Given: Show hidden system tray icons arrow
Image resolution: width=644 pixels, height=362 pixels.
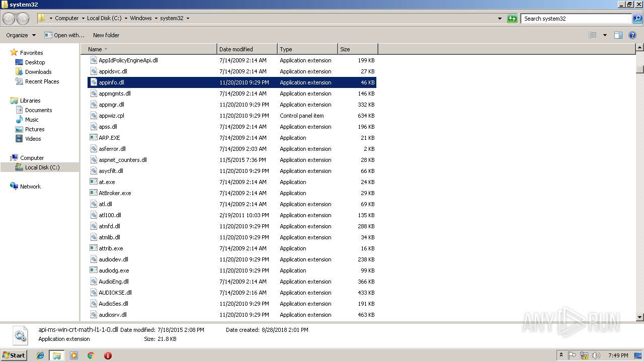Looking at the screenshot, I should [561, 355].
